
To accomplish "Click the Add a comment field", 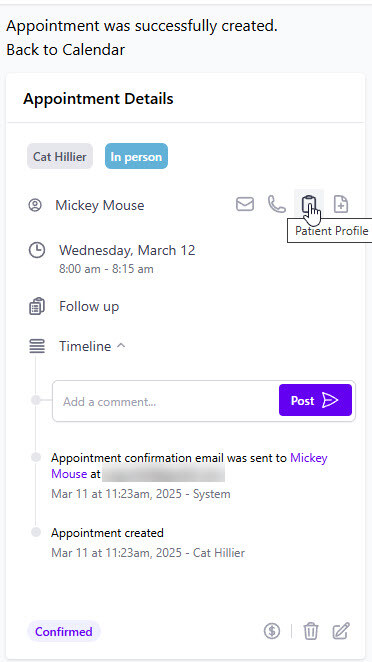I will tap(166, 401).
